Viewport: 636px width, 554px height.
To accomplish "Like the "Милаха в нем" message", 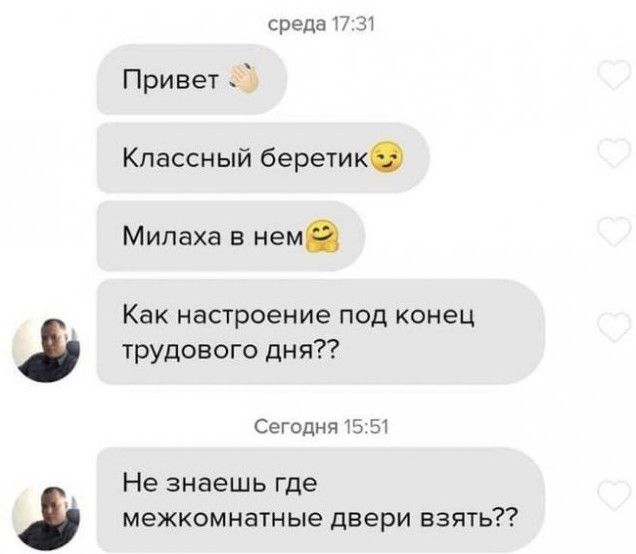I will 614,231.
